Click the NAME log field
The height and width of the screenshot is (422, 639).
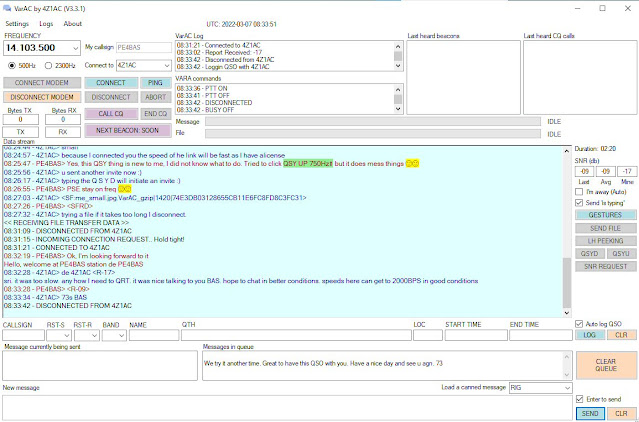tap(154, 335)
